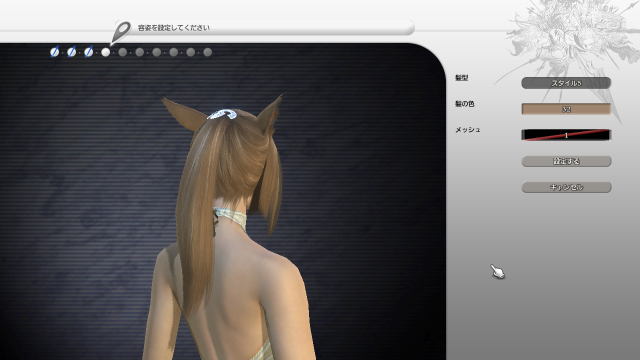Image resolution: width=640 pixels, height=360 pixels.
Task: Click the 容姿を設定してください instruction bar
Action: tap(264, 28)
